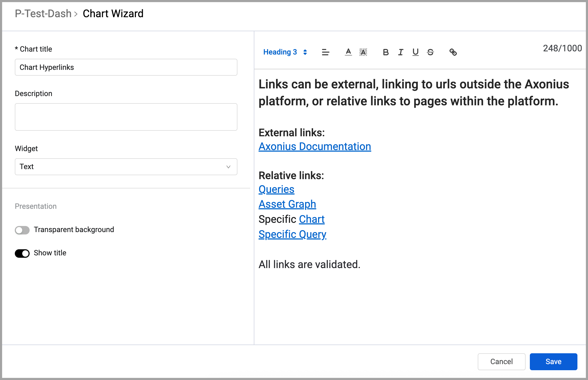The width and height of the screenshot is (588, 380).
Task: Toggle bold formatting
Action: click(385, 52)
